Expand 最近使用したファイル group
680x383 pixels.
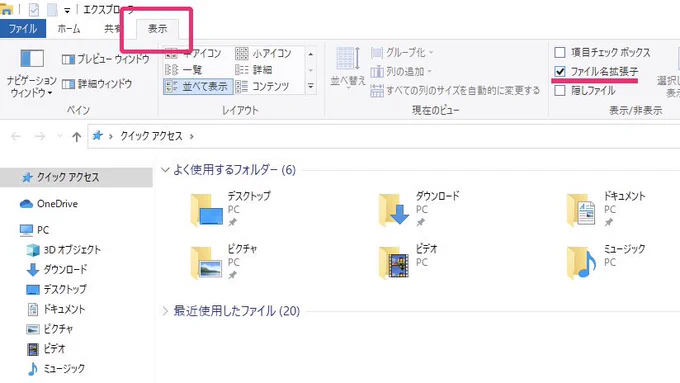pyautogui.click(x=165, y=311)
